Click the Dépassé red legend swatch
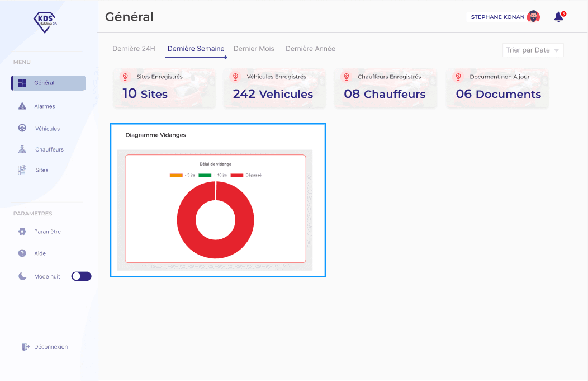Screen dimensions: 588x381 click(x=237, y=175)
